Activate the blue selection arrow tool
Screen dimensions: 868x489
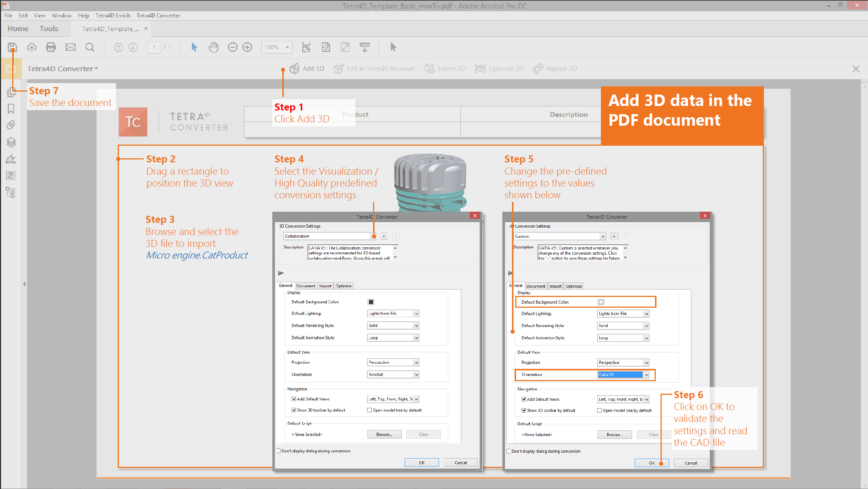[x=194, y=47]
